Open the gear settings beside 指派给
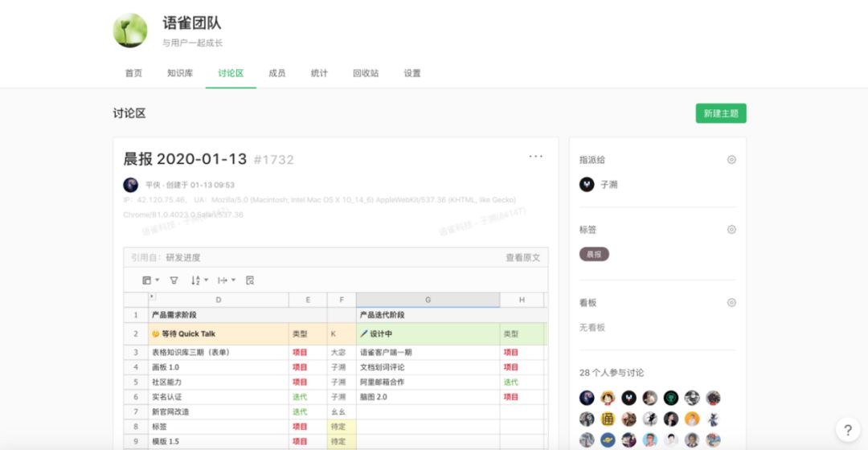 coord(731,159)
